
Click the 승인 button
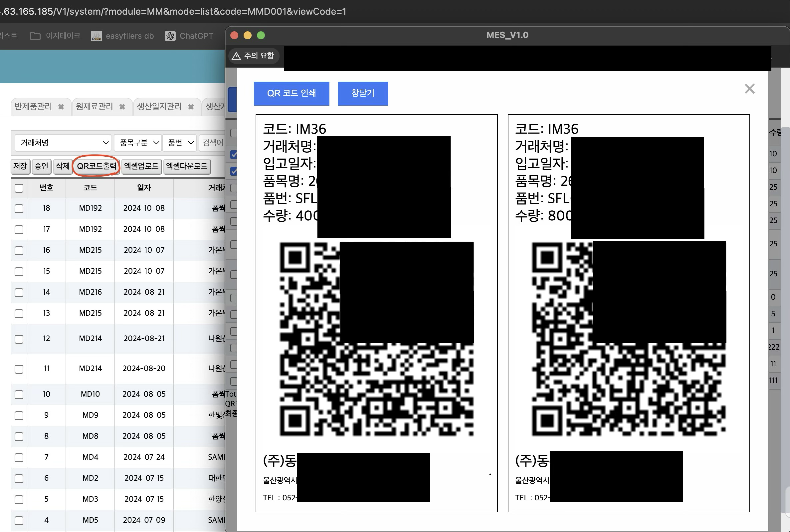(41, 166)
